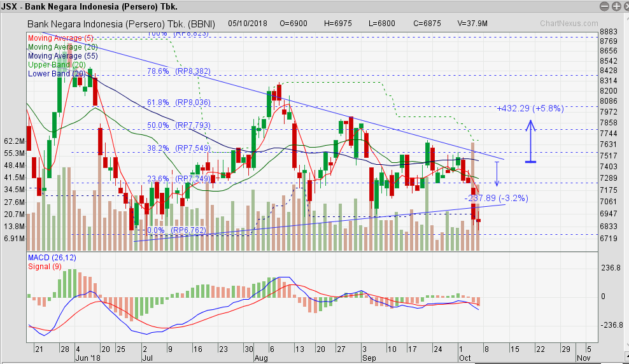Click the -237.89 (-3.2%) downside annotation
The image size is (629, 364).
click(x=496, y=198)
